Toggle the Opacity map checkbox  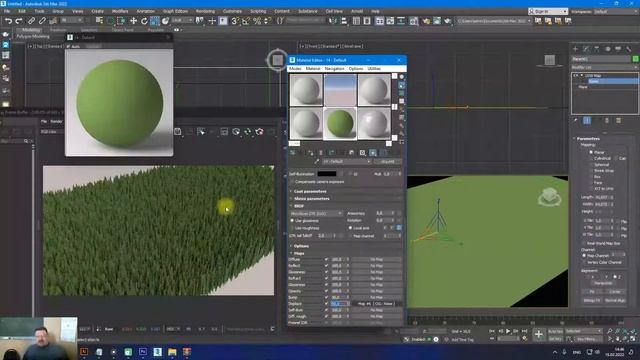pyautogui.click(x=327, y=291)
